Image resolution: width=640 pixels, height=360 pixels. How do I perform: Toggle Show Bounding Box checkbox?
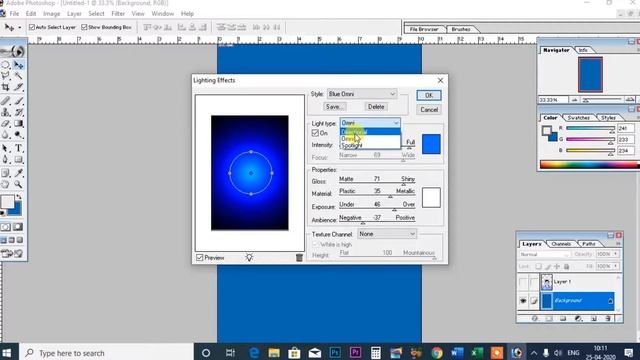tap(84, 27)
